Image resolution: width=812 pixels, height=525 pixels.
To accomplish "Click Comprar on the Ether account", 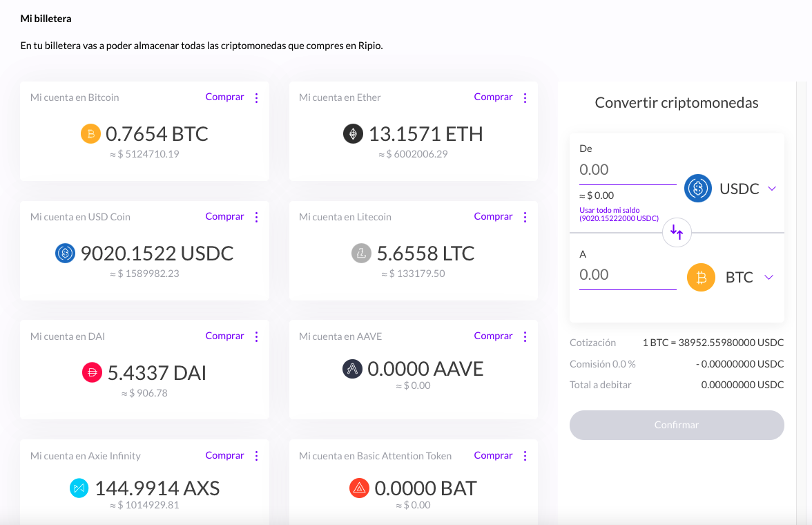I will coord(493,97).
